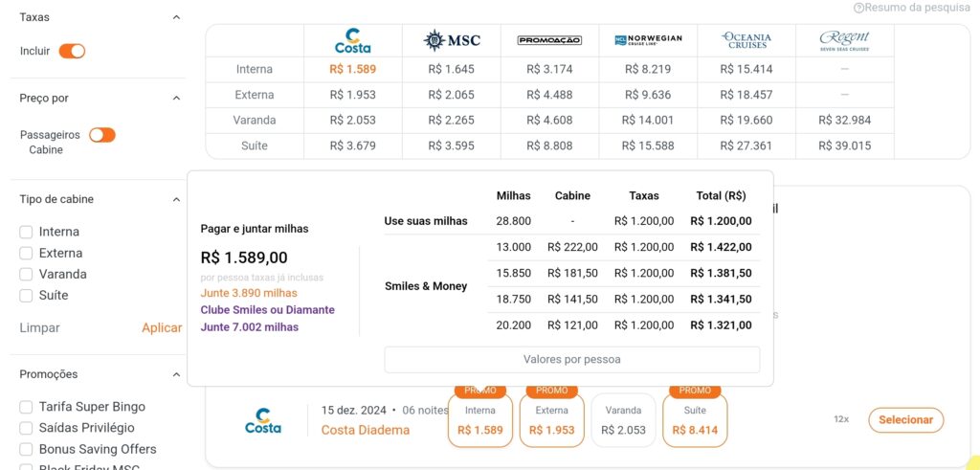
Task: Click the Norwegian Cruise Line logo header
Action: click(648, 40)
